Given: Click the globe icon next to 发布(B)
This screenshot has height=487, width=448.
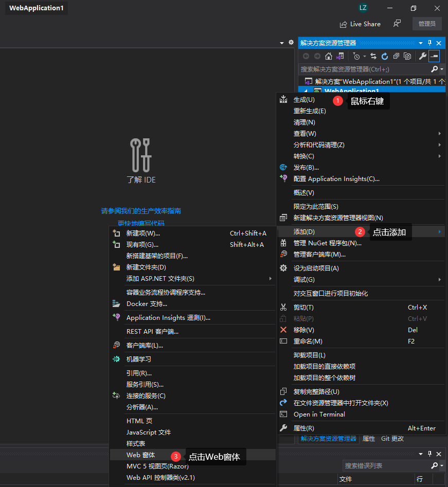Looking at the screenshot, I should [283, 168].
